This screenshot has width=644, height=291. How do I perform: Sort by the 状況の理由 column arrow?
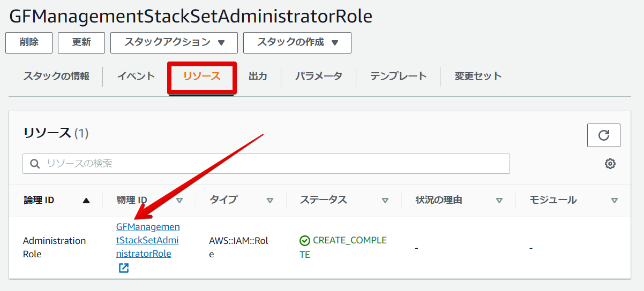click(499, 201)
